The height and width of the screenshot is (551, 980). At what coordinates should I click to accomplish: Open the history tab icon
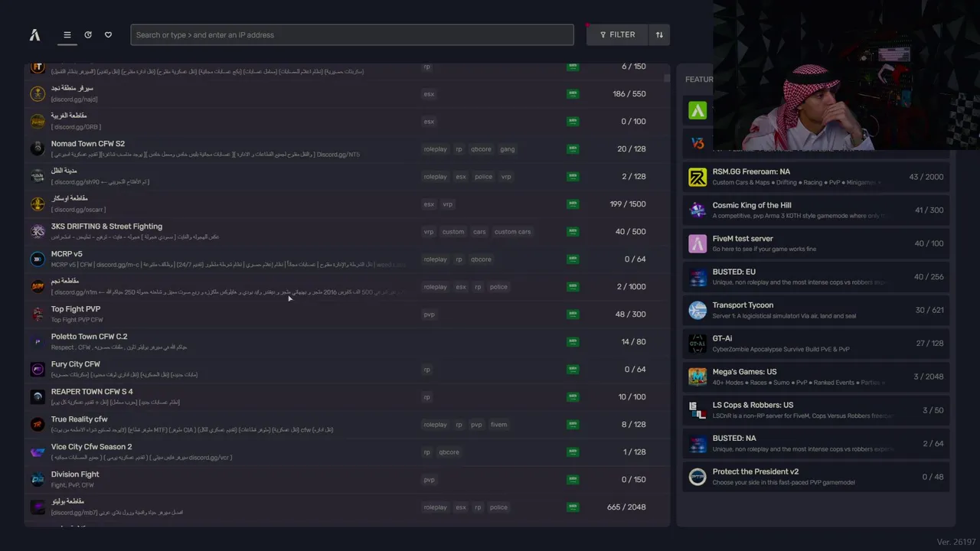88,34
